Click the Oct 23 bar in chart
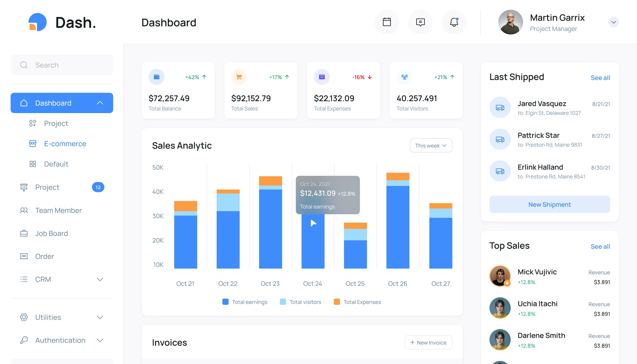 pos(271,222)
